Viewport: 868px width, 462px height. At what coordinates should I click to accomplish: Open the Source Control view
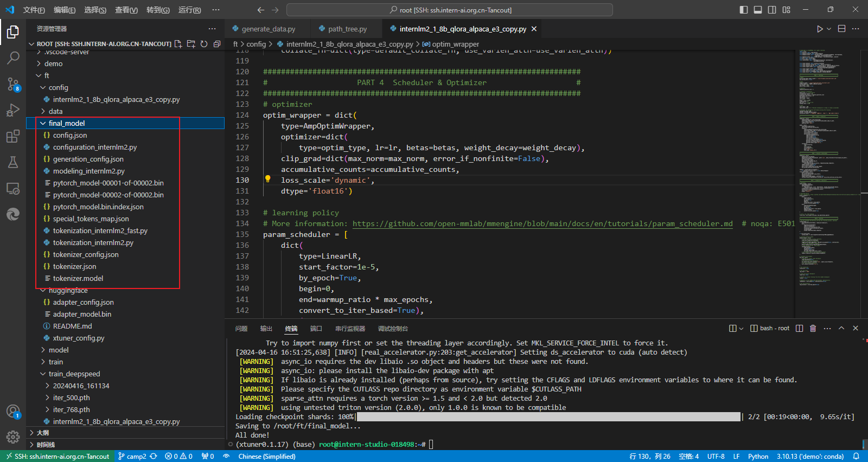pyautogui.click(x=13, y=84)
